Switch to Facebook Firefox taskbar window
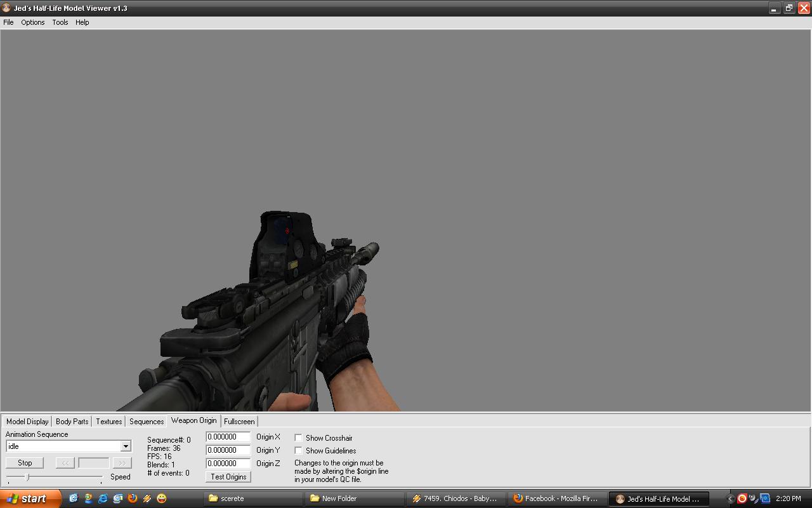This screenshot has height=508, width=812. pos(556,498)
